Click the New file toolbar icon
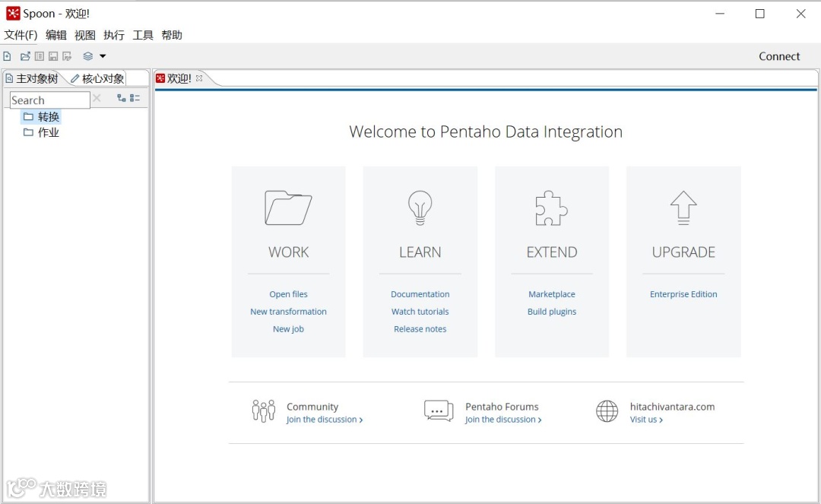Screen dimensions: 821x504 tap(7, 56)
